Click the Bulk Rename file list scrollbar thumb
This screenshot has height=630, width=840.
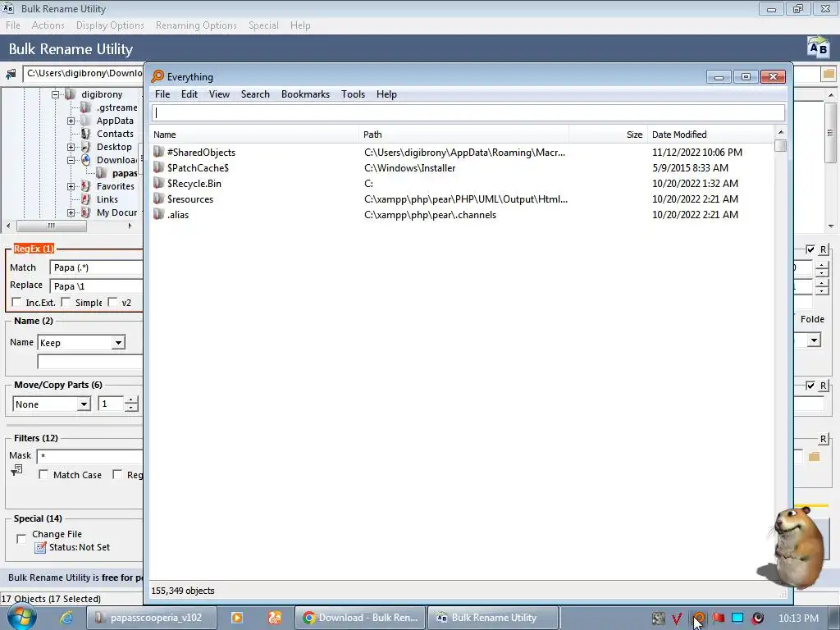click(830, 133)
